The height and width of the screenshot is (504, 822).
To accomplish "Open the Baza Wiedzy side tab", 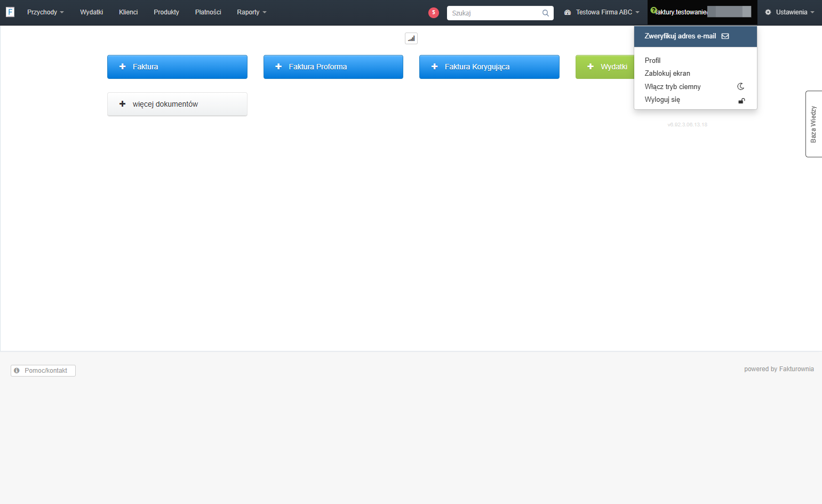I will (x=814, y=124).
